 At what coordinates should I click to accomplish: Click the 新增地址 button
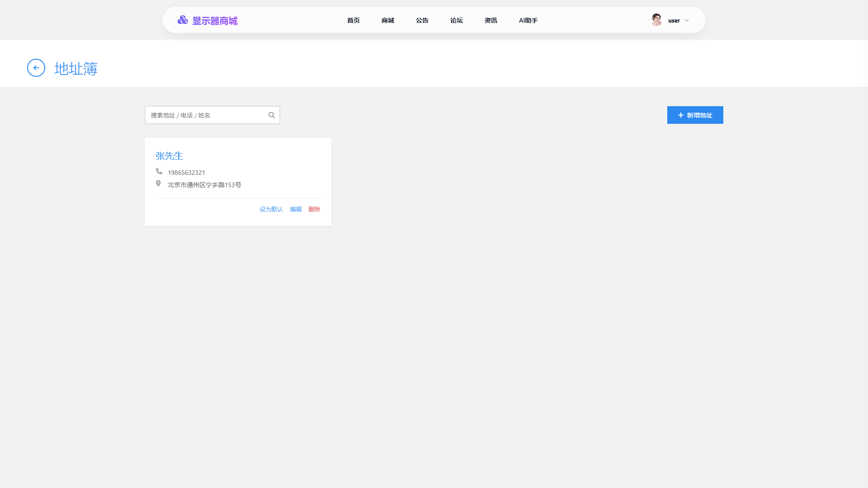pos(695,115)
